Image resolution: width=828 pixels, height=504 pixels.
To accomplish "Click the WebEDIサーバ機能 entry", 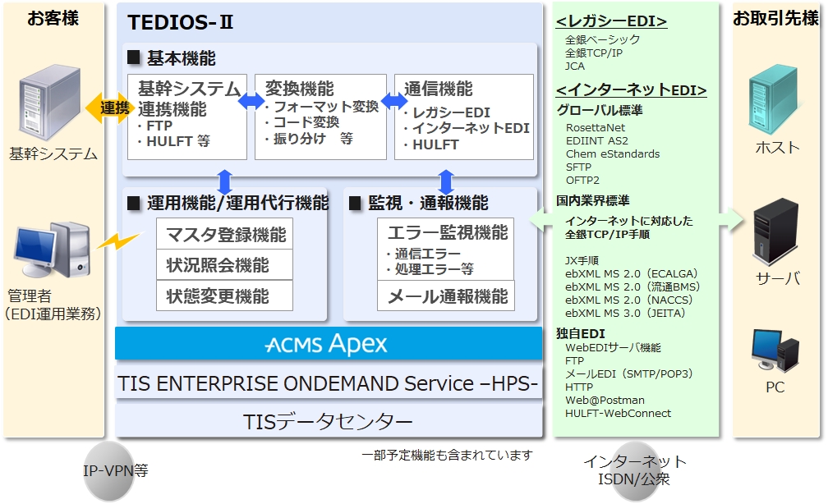I will (x=613, y=348).
